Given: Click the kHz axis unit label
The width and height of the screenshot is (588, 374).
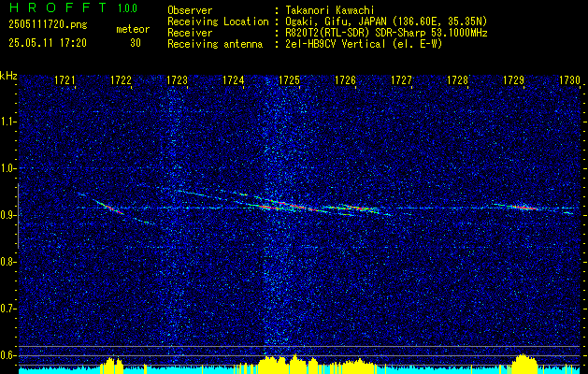Looking at the screenshot, I should (x=8, y=76).
